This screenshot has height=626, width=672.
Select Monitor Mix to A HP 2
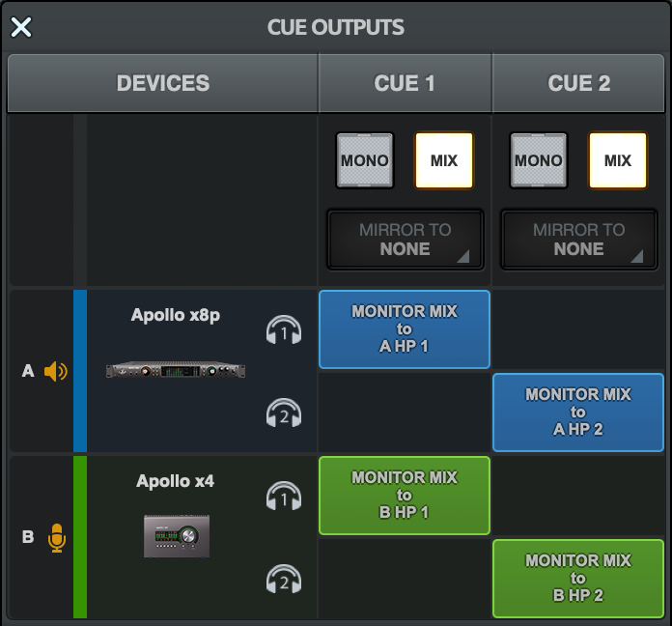point(578,413)
